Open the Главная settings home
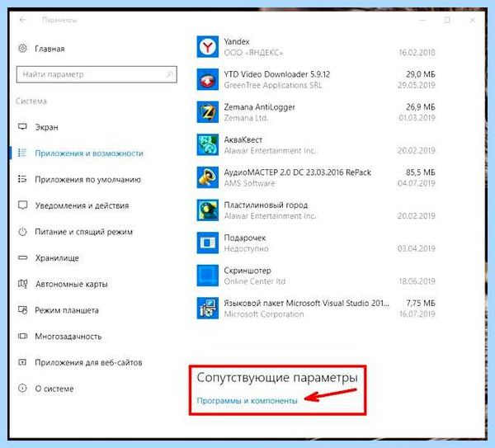This screenshot has height=448, width=495. pos(49,49)
